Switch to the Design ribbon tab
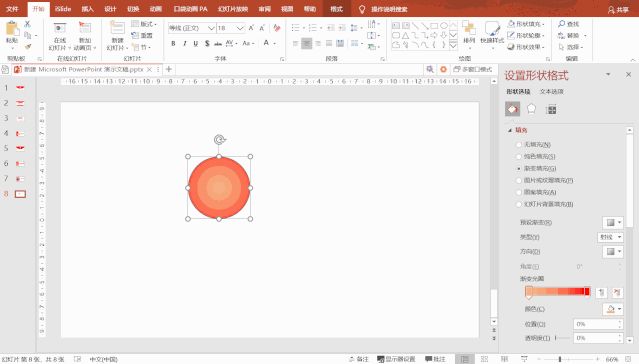The height and width of the screenshot is (364, 639). click(110, 9)
